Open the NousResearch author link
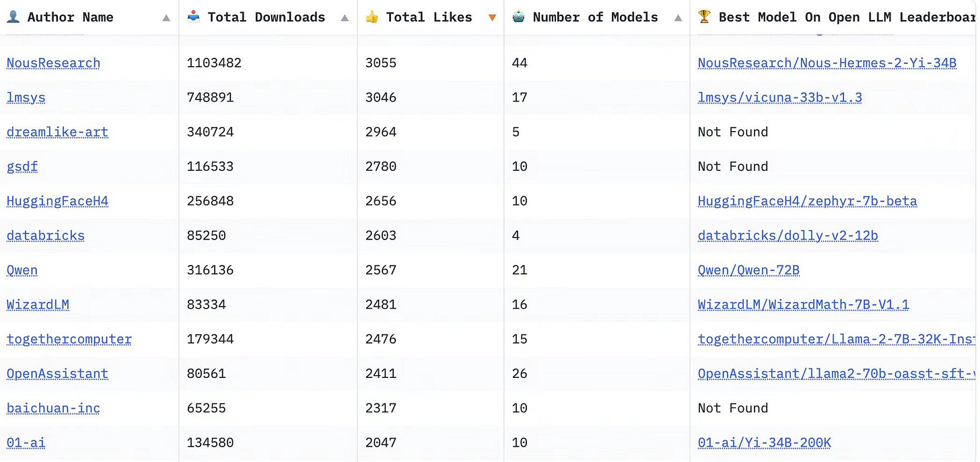Screen dimensions: 980x462 (53, 63)
